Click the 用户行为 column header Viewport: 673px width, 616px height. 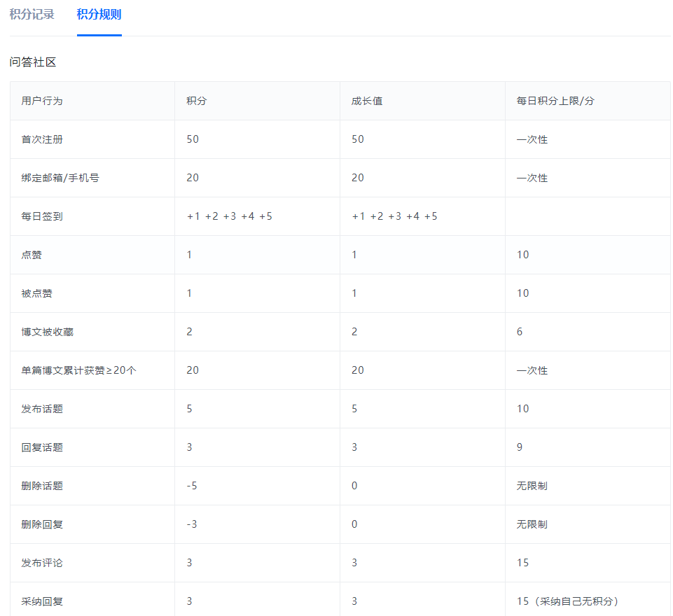click(x=42, y=101)
